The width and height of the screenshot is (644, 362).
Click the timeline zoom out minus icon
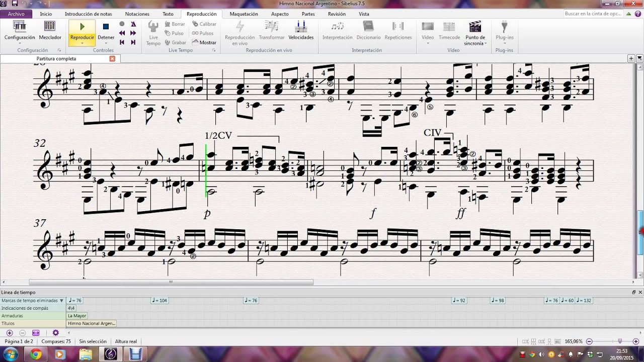22,333
